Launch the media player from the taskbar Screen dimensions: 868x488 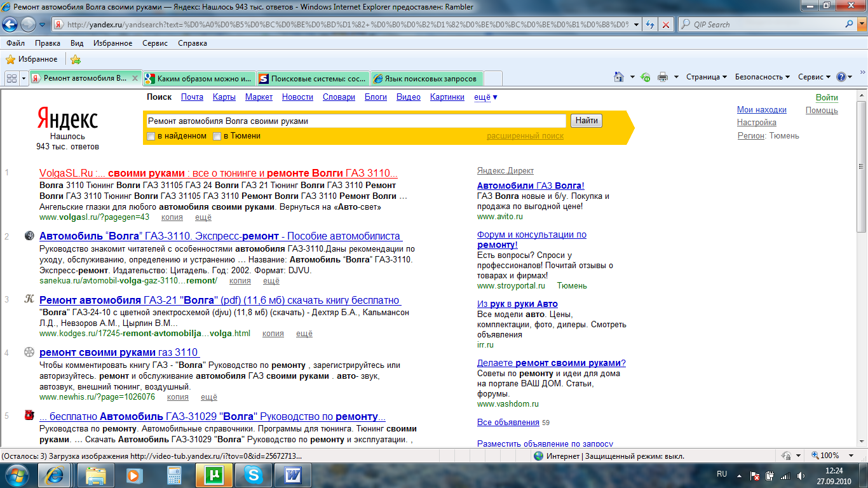[133, 475]
